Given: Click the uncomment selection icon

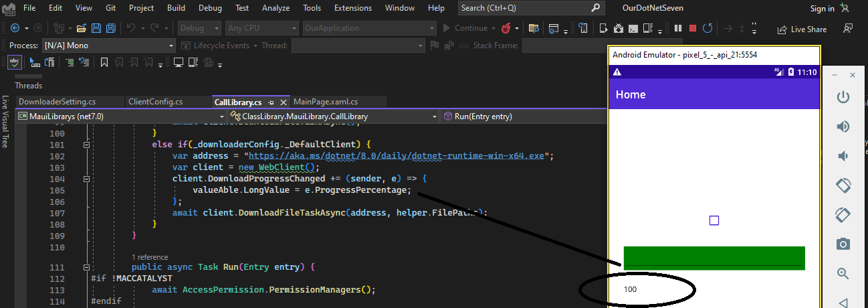Looking at the screenshot, I should (83, 62).
